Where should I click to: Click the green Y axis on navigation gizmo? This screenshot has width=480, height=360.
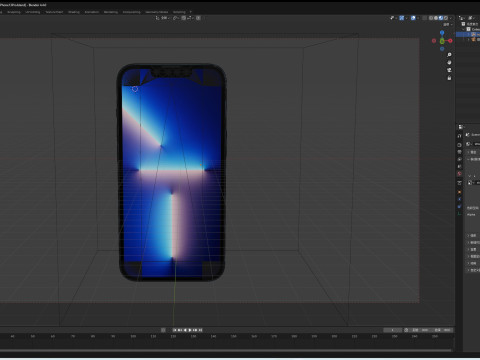442,41
